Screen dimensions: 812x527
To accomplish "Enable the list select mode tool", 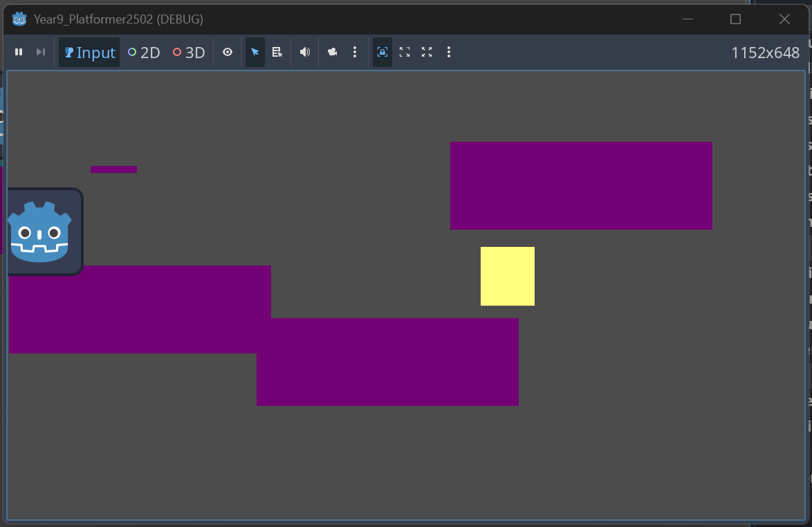I will point(277,53).
